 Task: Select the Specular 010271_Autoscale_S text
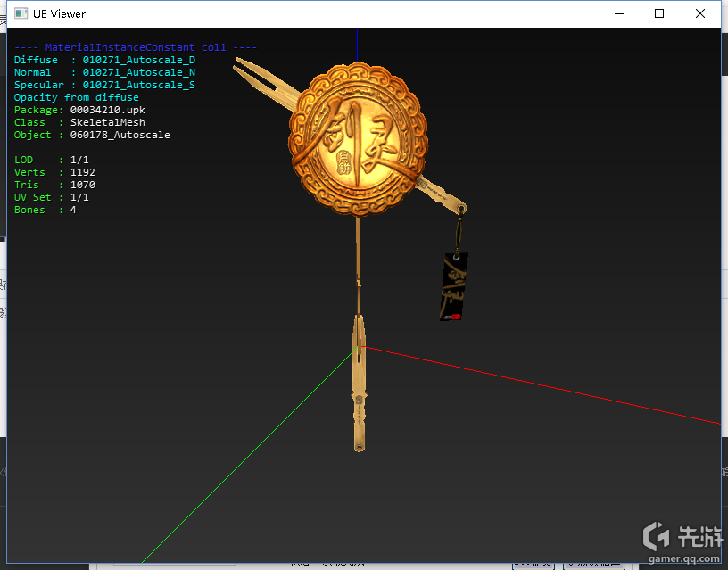104,85
